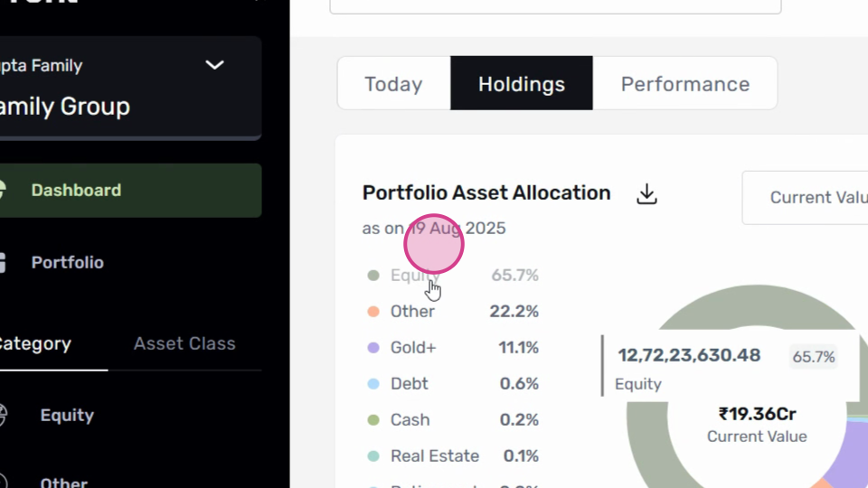This screenshot has width=868, height=488.
Task: Toggle Real Estate legend entry
Action: click(453, 455)
